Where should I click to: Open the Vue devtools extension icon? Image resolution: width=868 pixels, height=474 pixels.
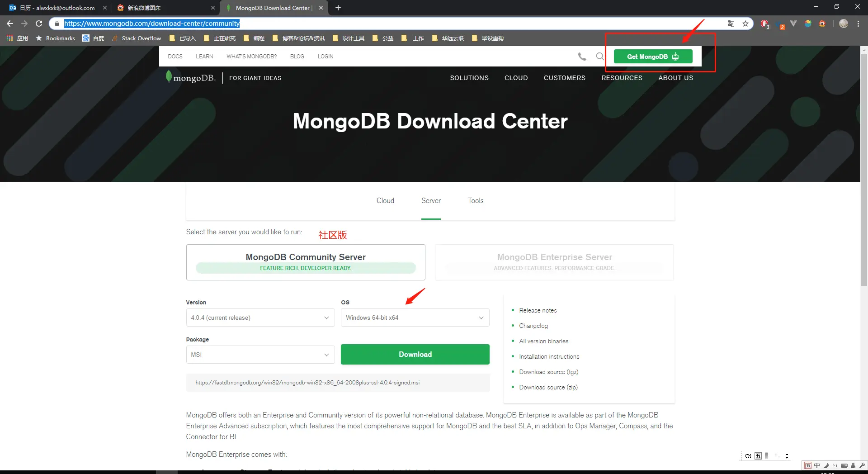(793, 24)
